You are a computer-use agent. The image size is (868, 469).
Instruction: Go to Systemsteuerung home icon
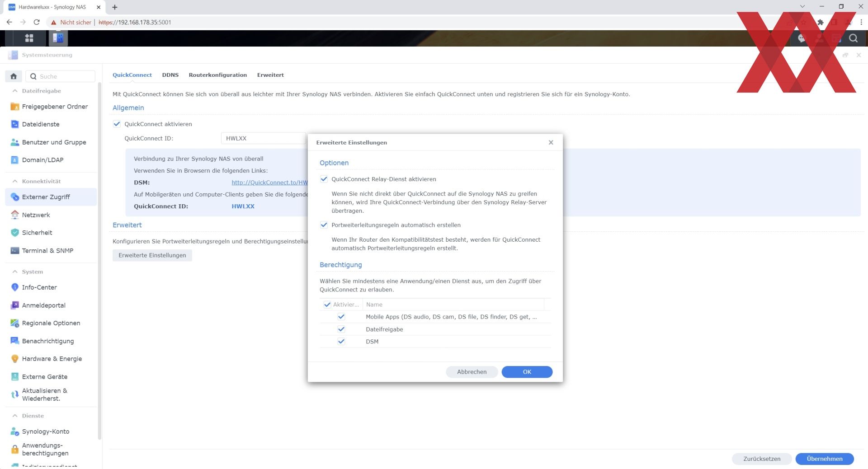14,76
